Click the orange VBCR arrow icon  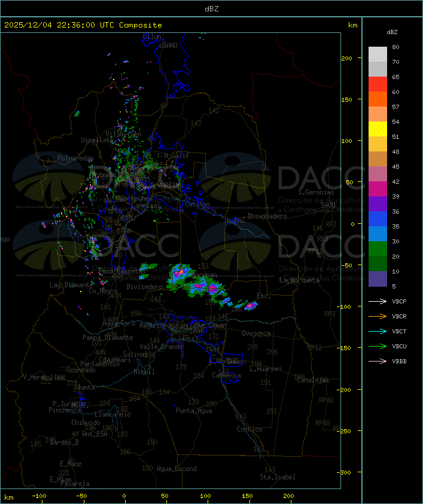[x=378, y=316]
